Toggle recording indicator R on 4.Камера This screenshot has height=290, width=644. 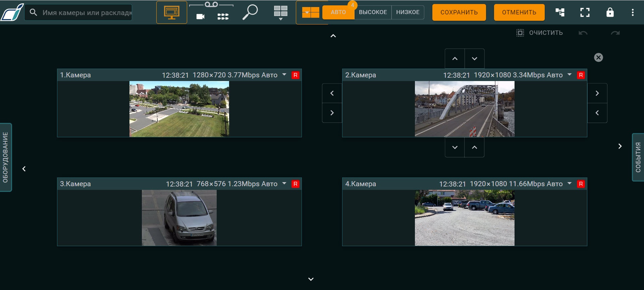pos(581,184)
